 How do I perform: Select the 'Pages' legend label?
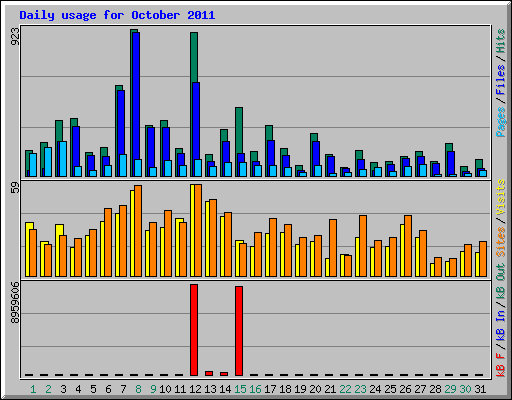coord(501,122)
